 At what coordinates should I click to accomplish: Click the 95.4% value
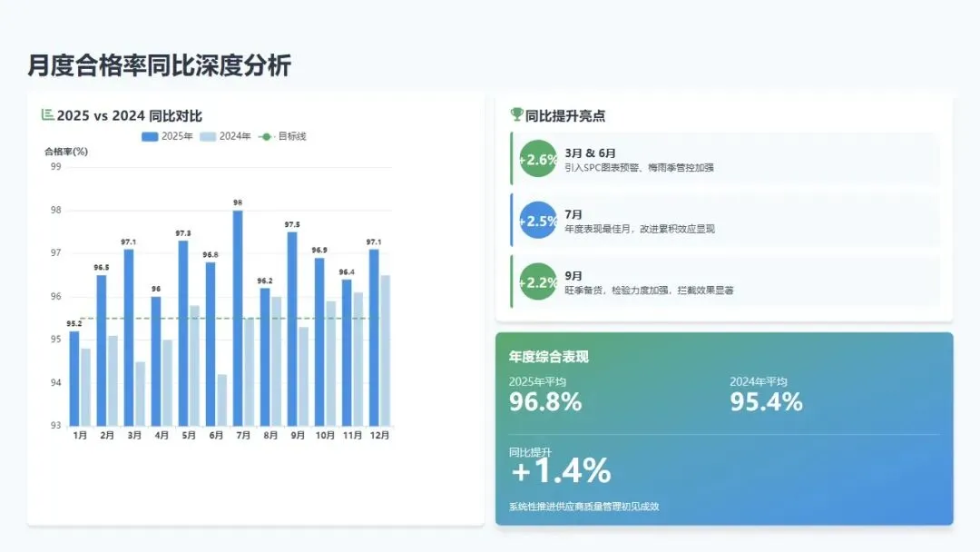[766, 401]
